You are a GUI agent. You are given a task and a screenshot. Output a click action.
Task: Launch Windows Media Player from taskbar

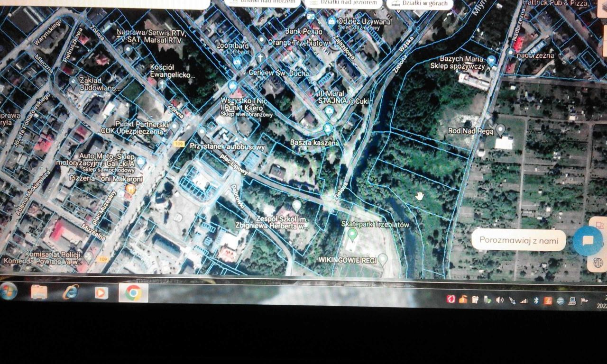[x=101, y=293]
